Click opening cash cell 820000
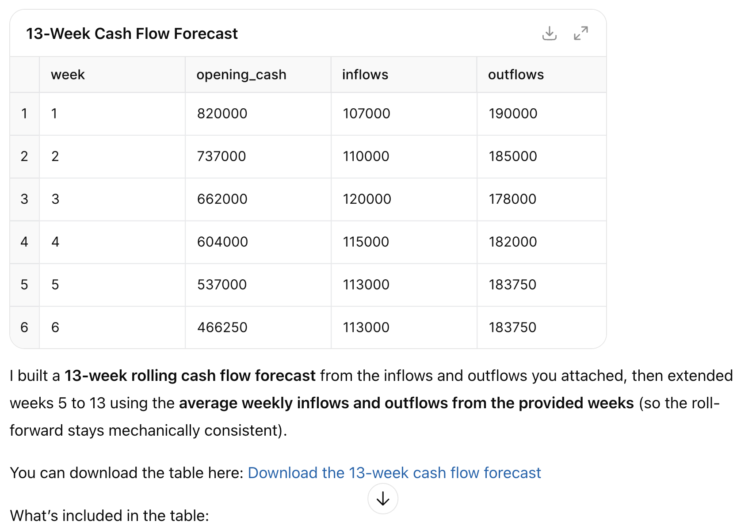 point(222,114)
